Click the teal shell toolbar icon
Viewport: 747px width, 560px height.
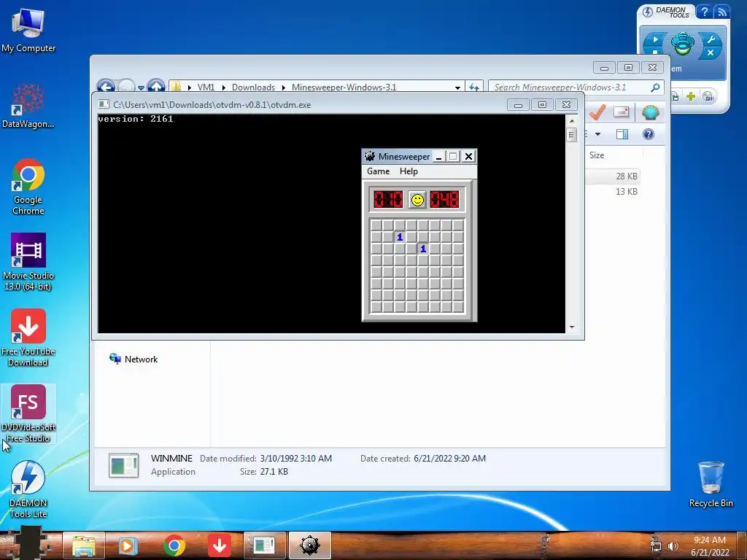pyautogui.click(x=650, y=112)
